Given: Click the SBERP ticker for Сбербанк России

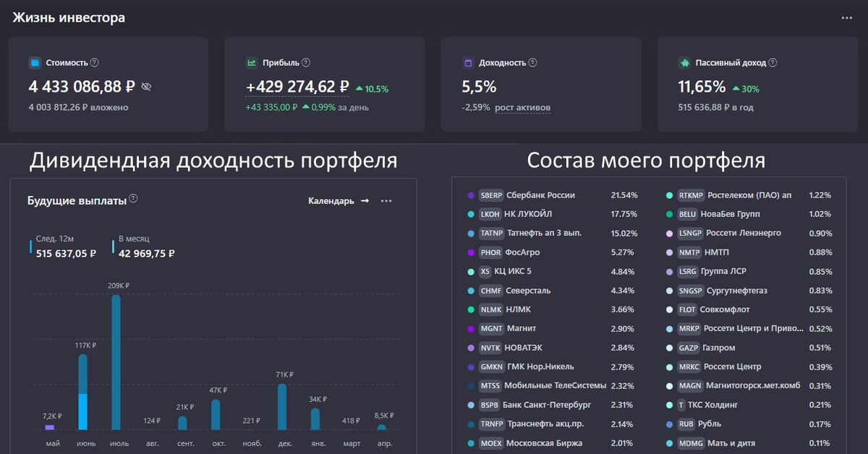Looking at the screenshot, I should pyautogui.click(x=490, y=195).
